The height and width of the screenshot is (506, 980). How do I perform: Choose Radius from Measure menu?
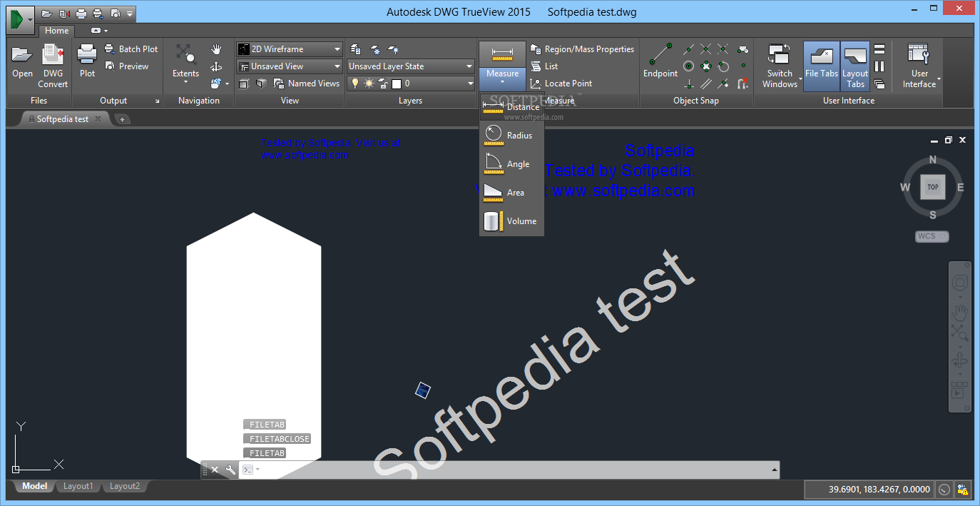click(x=512, y=136)
